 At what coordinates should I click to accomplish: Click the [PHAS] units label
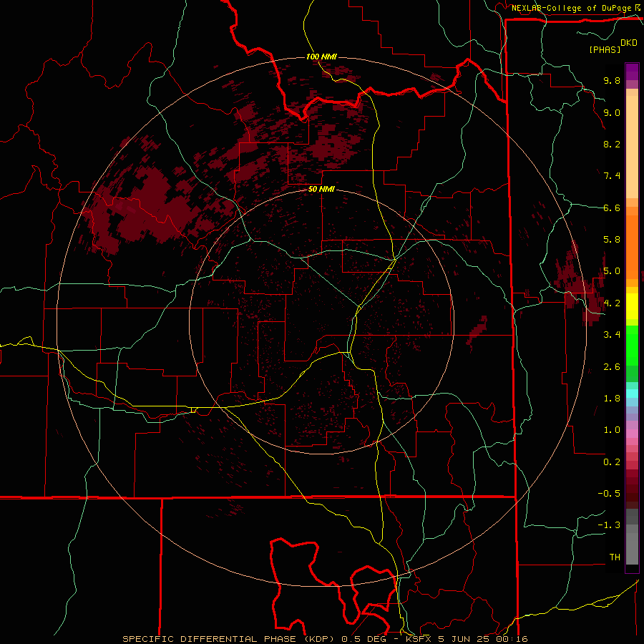605,49
